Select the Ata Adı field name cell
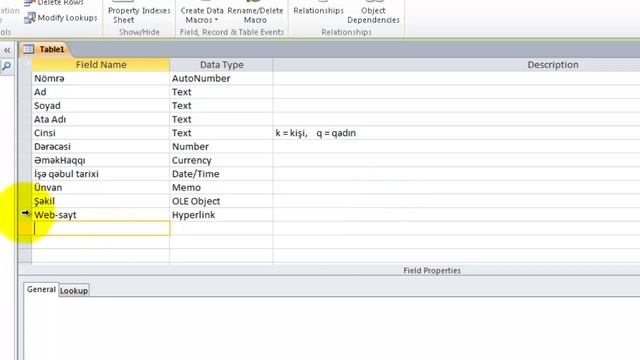This screenshot has height=360, width=640. (x=101, y=119)
